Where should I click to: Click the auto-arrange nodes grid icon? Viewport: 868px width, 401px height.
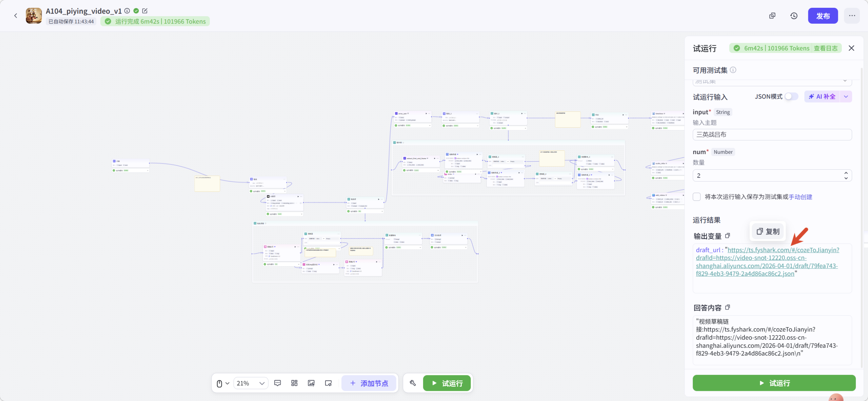coord(294,383)
